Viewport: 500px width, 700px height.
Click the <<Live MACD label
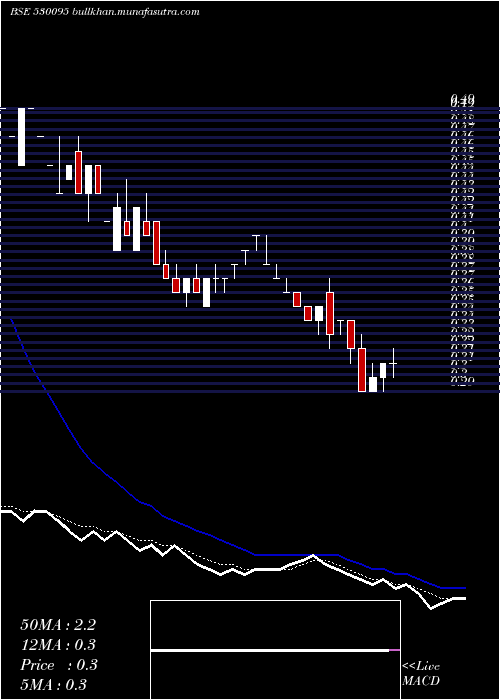421,674
